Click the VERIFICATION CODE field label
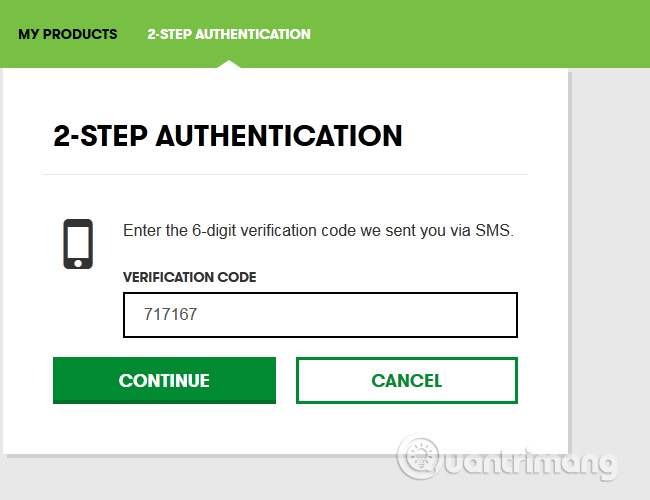 pyautogui.click(x=189, y=277)
